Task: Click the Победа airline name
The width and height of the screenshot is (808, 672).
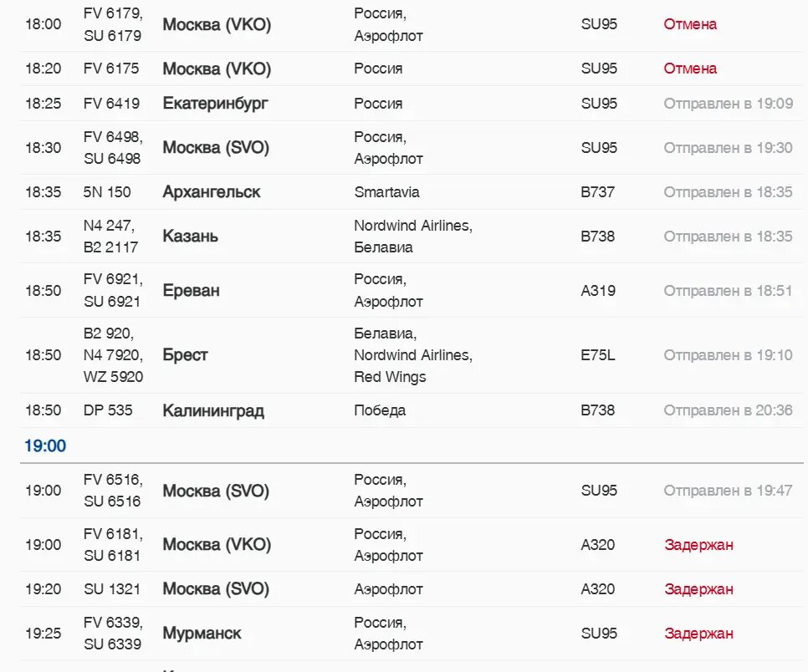Action: pyautogui.click(x=380, y=410)
